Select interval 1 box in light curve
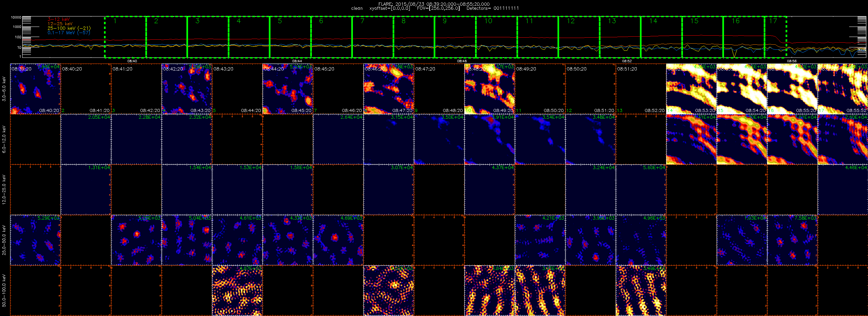 coord(125,37)
